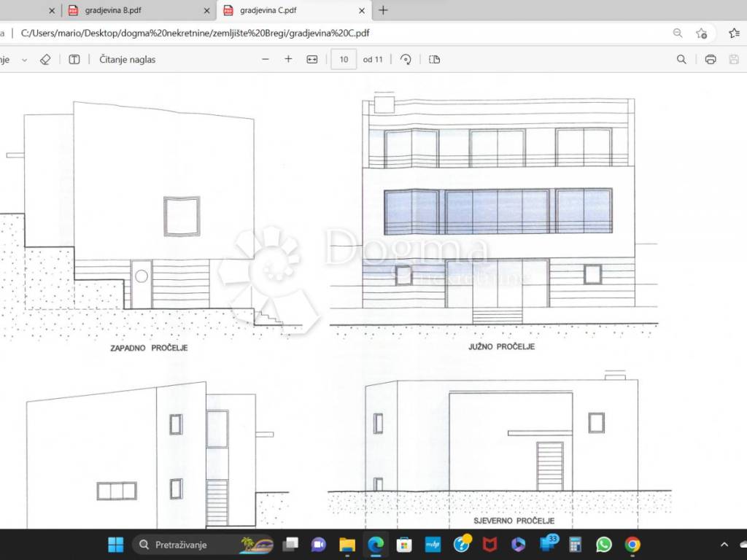Add this page to favorites
747x560 pixels.
click(702, 33)
